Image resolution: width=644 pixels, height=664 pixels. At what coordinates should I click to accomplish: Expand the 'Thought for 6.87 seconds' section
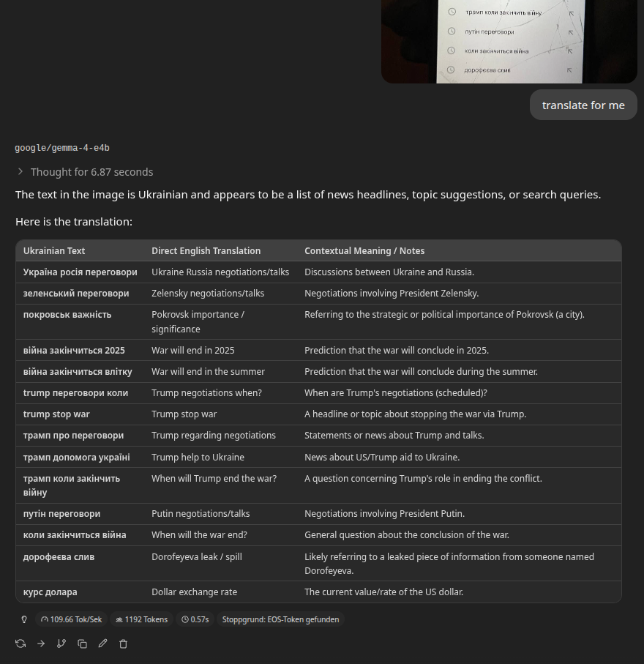coord(85,172)
